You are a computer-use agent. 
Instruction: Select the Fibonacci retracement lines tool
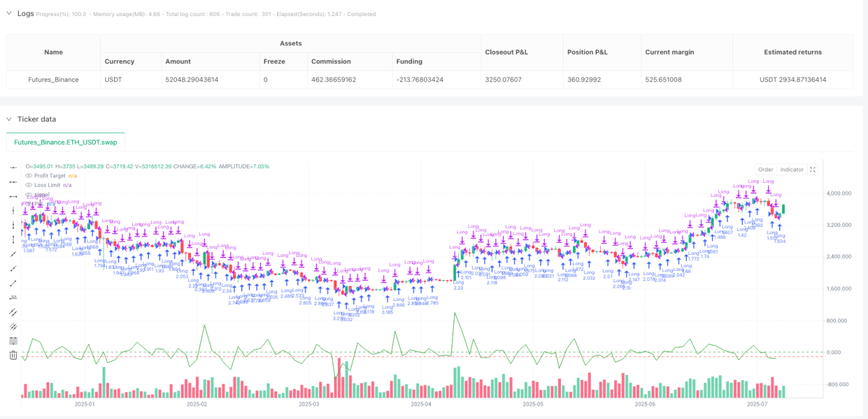(x=13, y=341)
